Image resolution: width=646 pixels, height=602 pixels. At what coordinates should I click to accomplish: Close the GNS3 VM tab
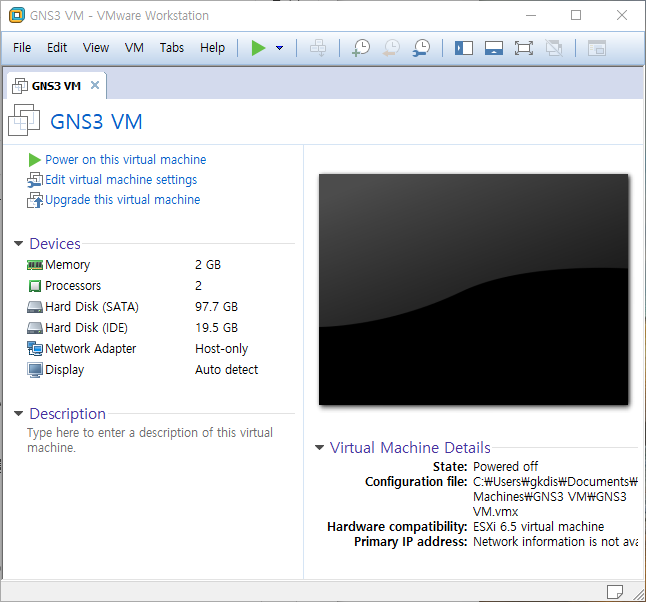pyautogui.click(x=95, y=85)
